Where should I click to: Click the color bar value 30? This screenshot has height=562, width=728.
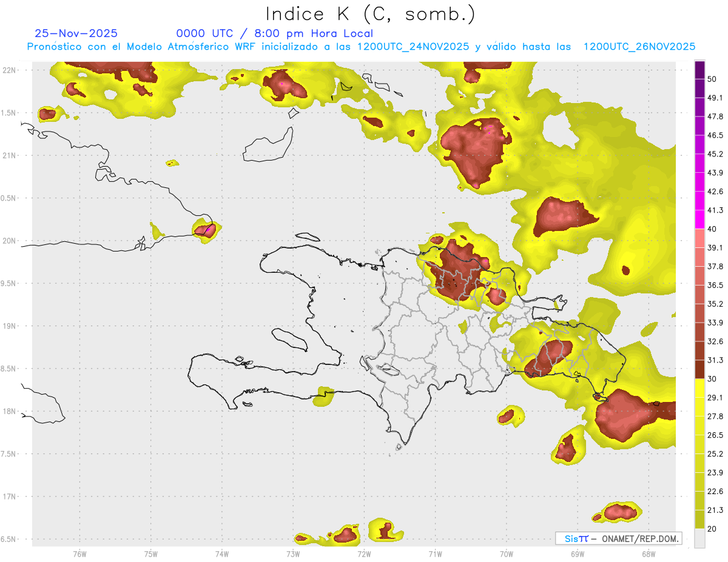pos(712,379)
